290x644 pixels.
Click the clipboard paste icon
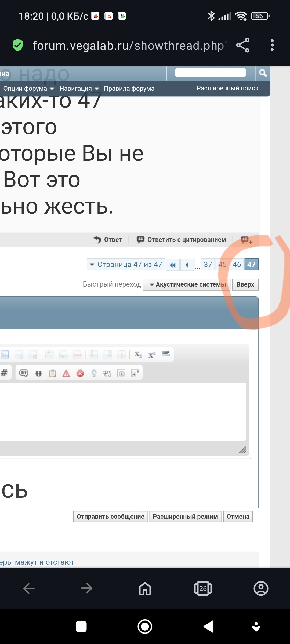(52, 373)
